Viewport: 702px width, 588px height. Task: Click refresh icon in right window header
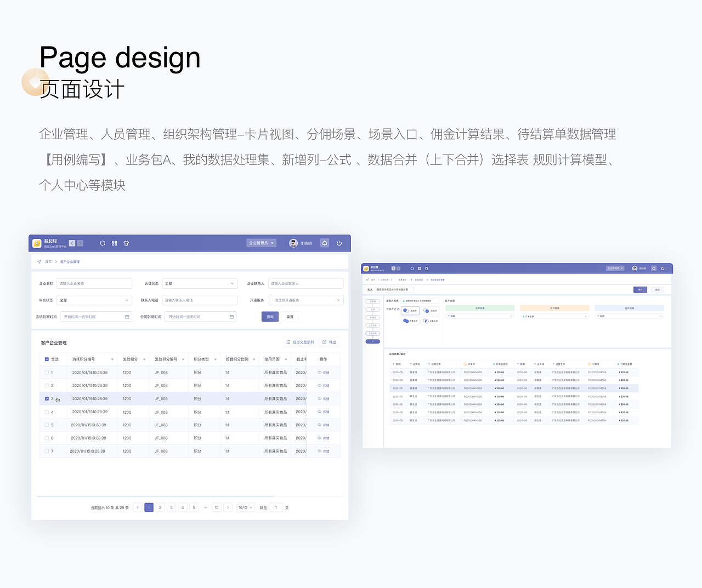[412, 269]
